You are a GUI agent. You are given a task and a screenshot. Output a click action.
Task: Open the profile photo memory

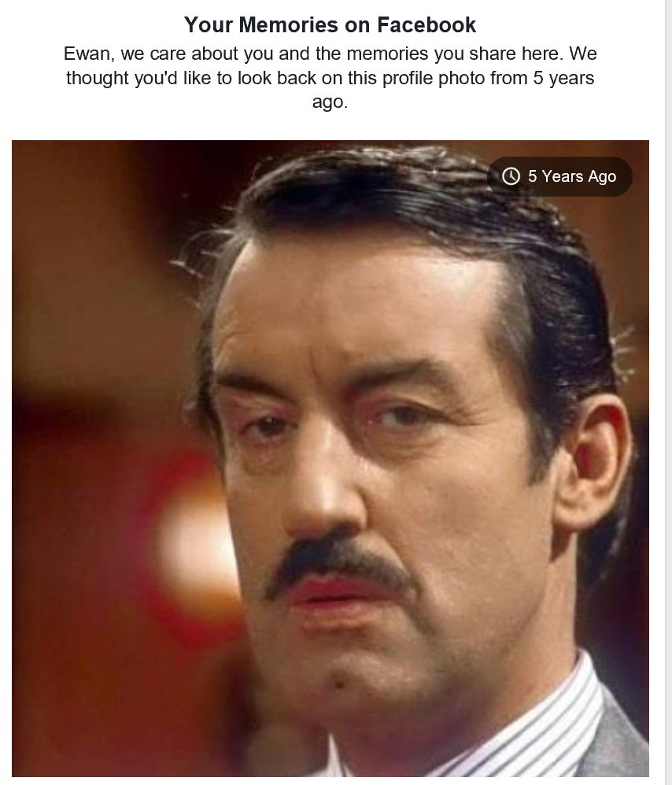tap(330, 458)
